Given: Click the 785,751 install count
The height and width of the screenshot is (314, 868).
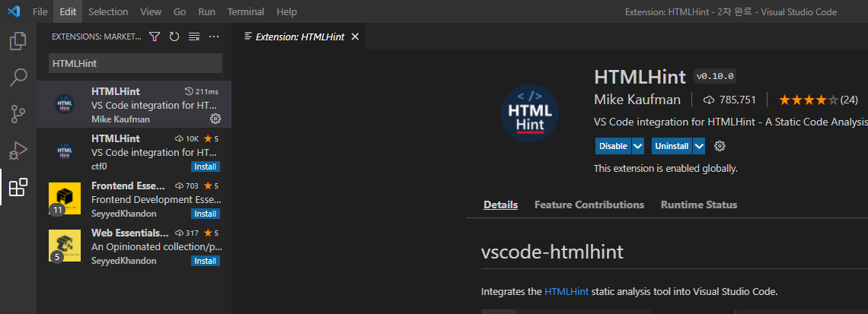Looking at the screenshot, I should click(x=729, y=100).
